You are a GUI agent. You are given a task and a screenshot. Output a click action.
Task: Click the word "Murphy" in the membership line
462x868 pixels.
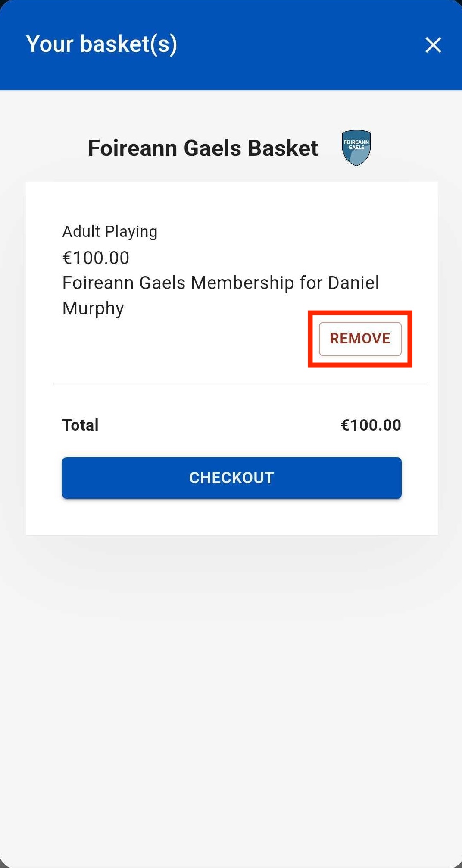click(x=94, y=309)
